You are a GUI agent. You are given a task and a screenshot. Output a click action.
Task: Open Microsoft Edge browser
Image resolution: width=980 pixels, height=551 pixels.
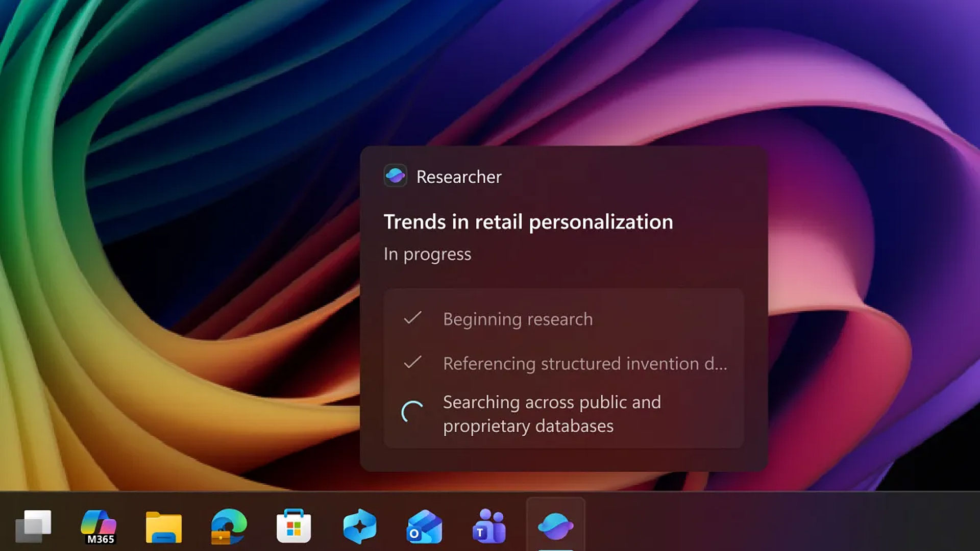point(229,526)
